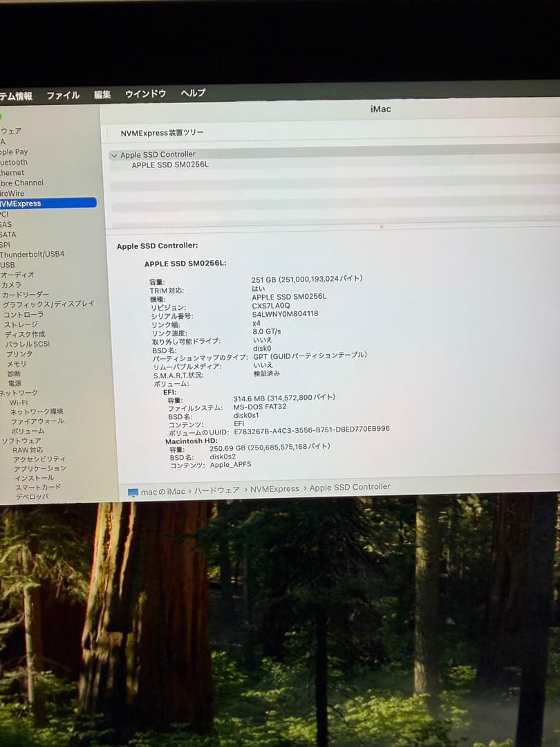Select Apple Pay in sidebar
This screenshot has width=560, height=747.
click(14, 152)
